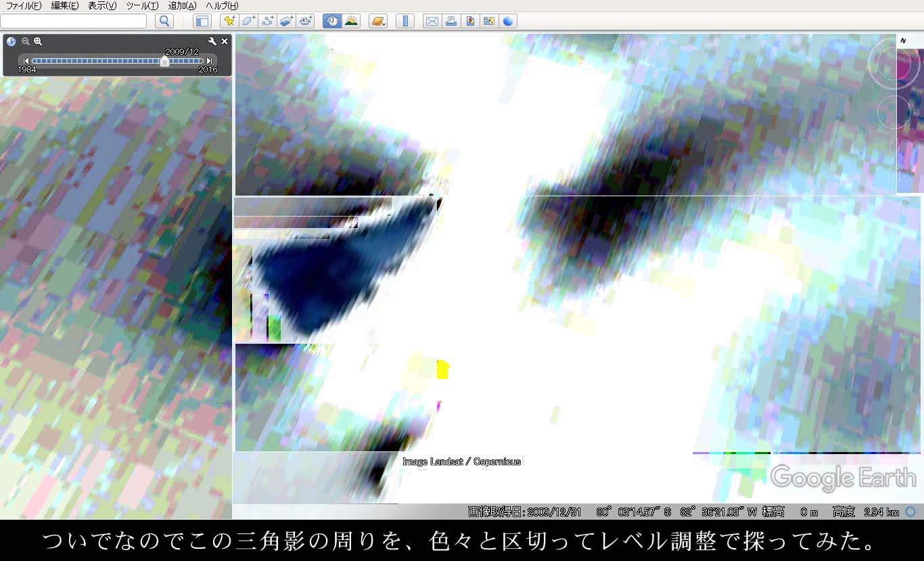The height and width of the screenshot is (561, 924).
Task: Select the ruler measuring tool
Action: 405,21
